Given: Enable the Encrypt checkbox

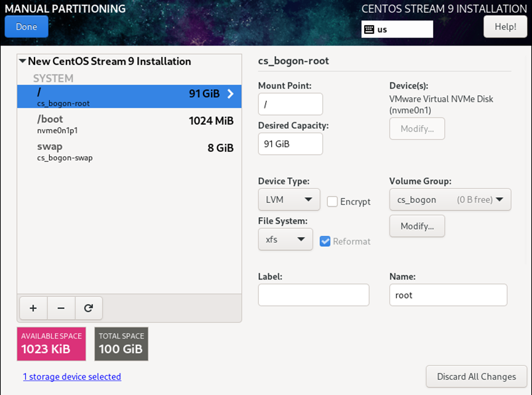Looking at the screenshot, I should click(x=332, y=201).
